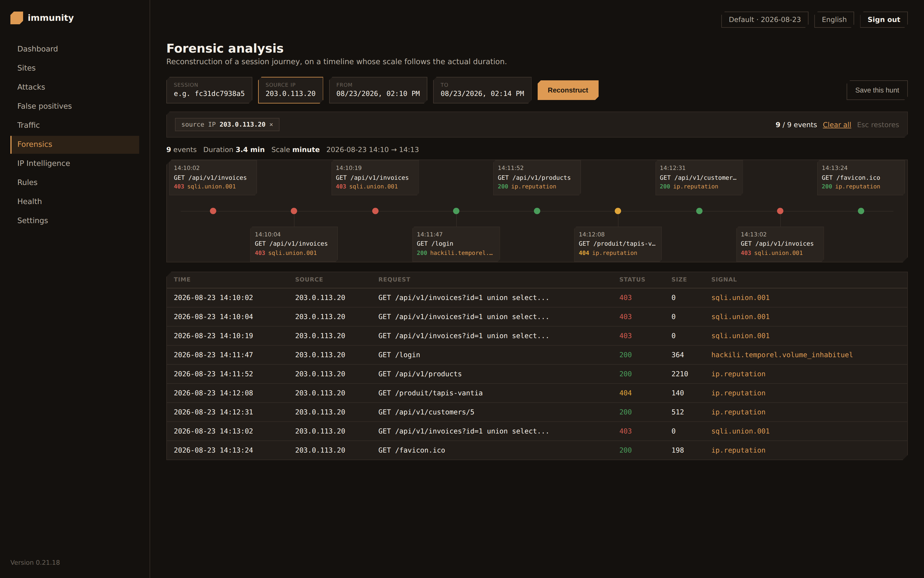The height and width of the screenshot is (578, 924).
Task: Click the hackili.temporel.volume_inhabituel signal
Action: (782, 355)
